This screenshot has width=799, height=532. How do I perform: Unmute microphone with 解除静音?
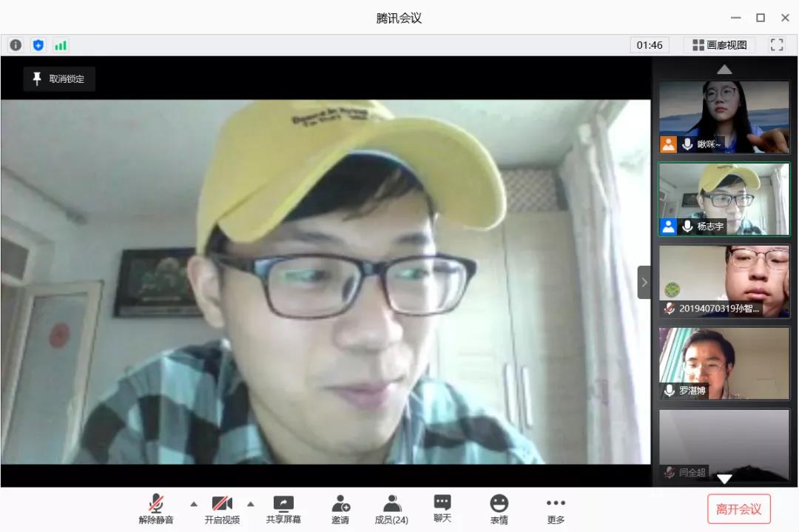(x=156, y=509)
